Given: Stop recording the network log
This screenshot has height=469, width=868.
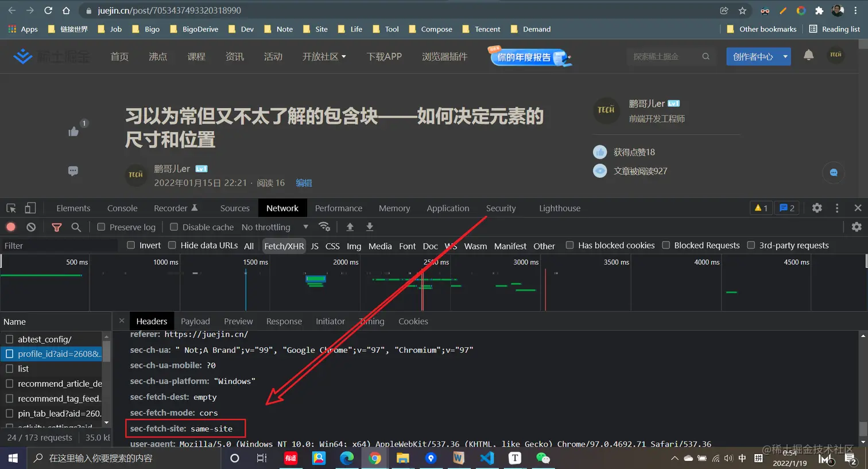Looking at the screenshot, I should click(11, 227).
